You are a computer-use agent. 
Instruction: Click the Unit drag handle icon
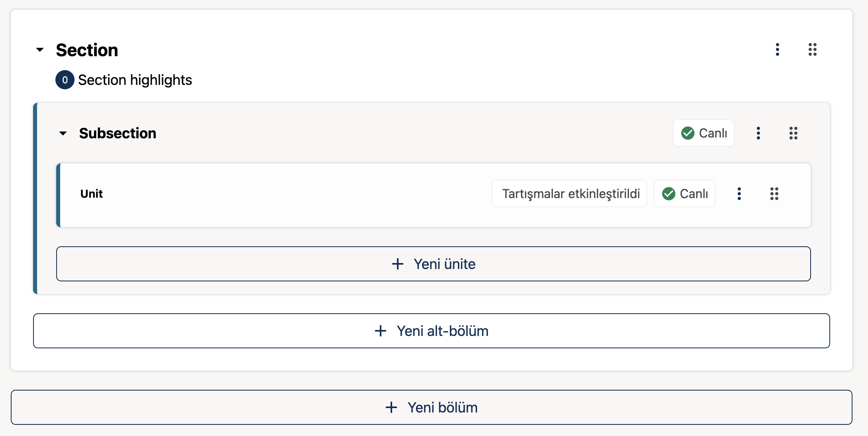[774, 194]
